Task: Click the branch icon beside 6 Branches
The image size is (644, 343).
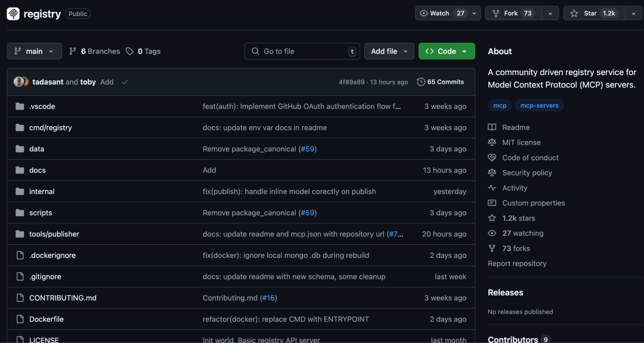Action: point(73,51)
